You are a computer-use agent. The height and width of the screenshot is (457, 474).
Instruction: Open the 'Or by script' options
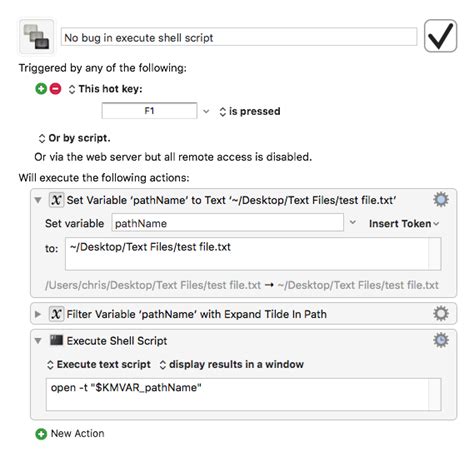tap(74, 138)
